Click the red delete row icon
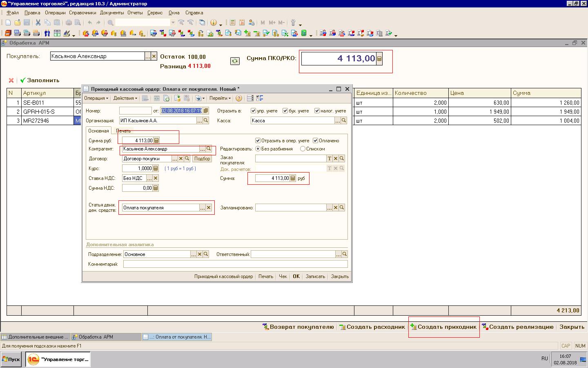 point(11,81)
